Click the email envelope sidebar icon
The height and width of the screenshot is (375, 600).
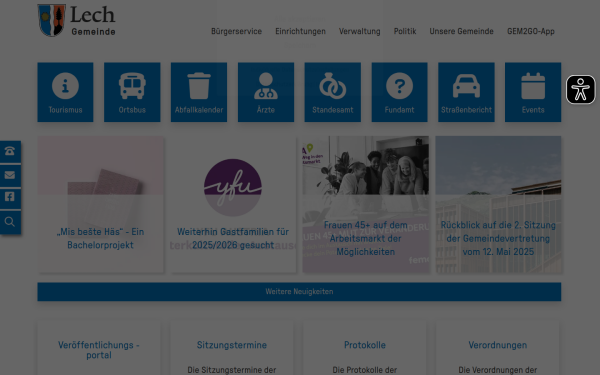click(x=10, y=175)
